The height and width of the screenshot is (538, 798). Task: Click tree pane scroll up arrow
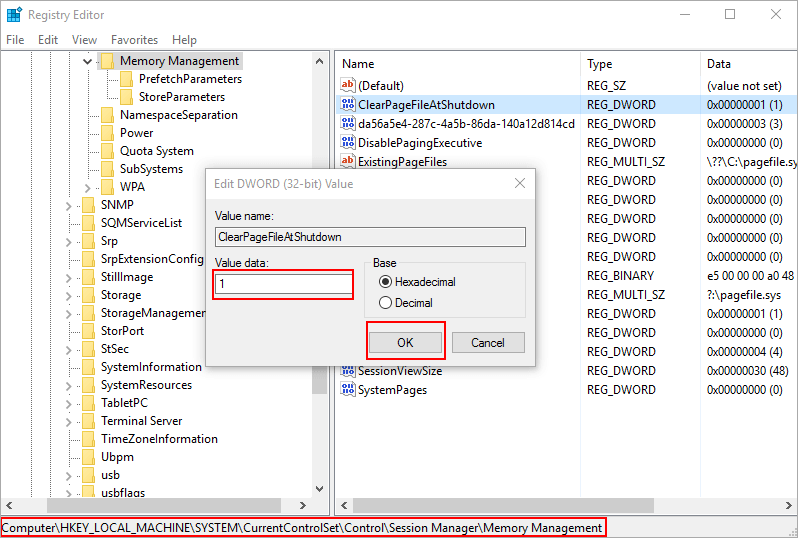click(x=320, y=62)
